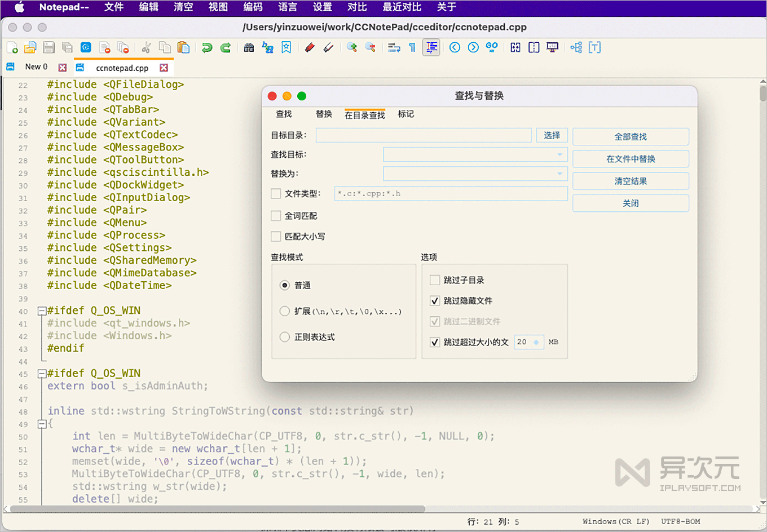Enable the 跳过子目录 checkbox
The height and width of the screenshot is (532, 767).
coord(435,280)
